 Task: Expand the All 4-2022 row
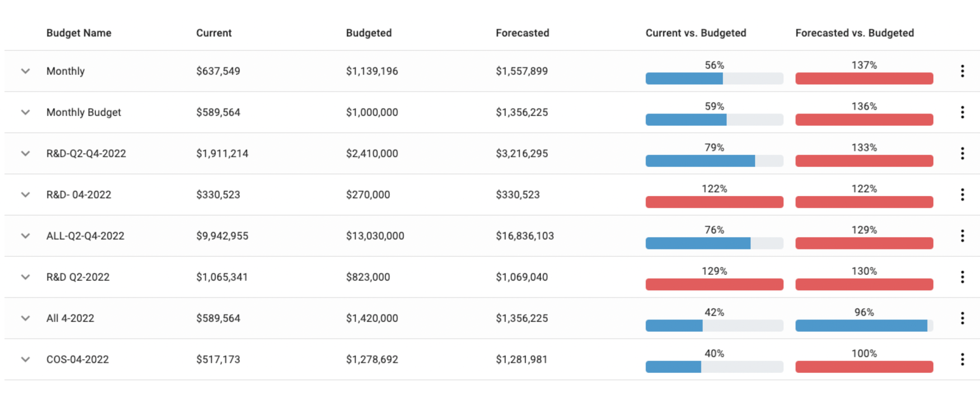click(26, 318)
